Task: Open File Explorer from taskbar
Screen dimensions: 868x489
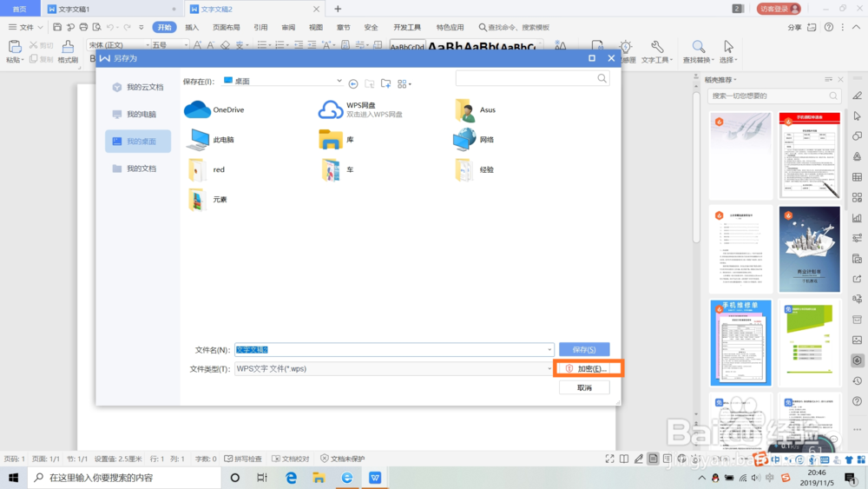Action: click(319, 478)
